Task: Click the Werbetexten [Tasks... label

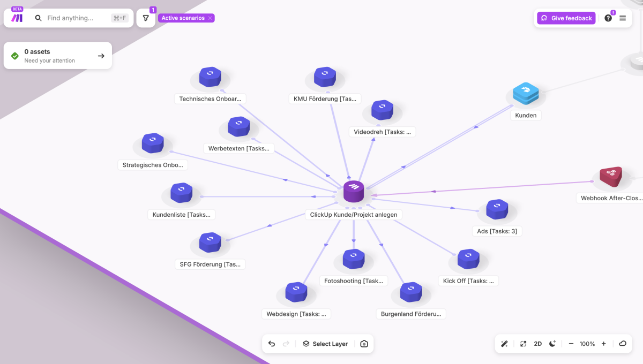Action: pyautogui.click(x=238, y=149)
